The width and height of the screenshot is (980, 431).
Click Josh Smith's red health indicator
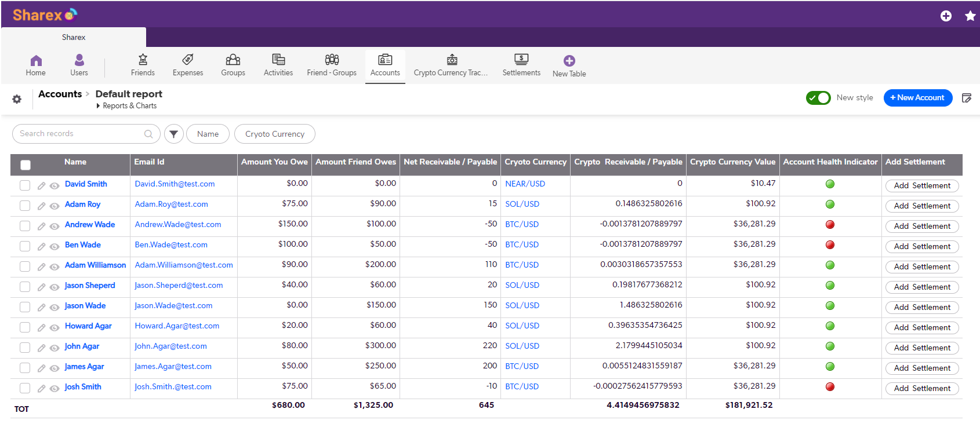click(x=830, y=387)
